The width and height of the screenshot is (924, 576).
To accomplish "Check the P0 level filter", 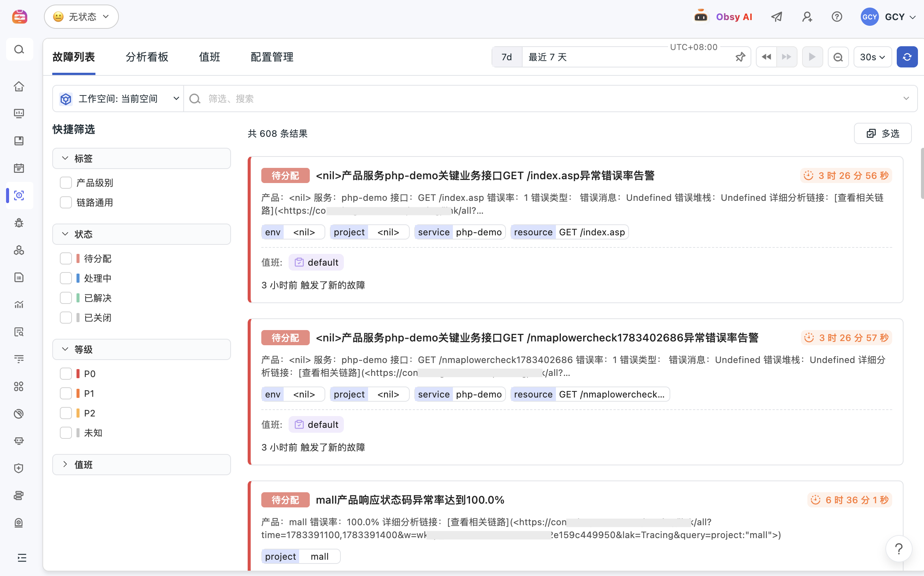I will 66,374.
